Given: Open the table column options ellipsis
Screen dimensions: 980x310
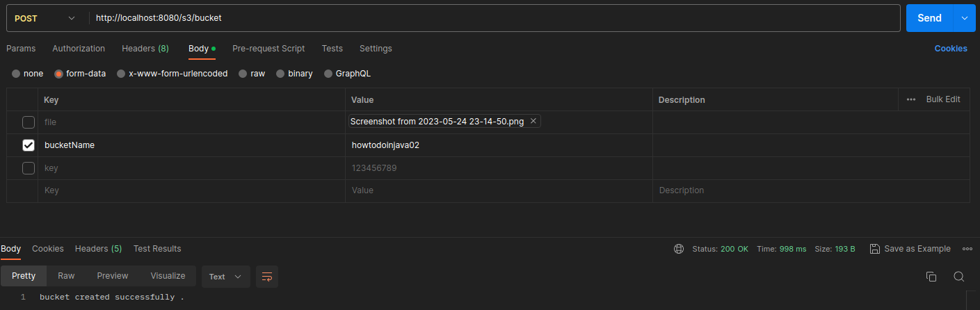Looking at the screenshot, I should click(x=911, y=99).
